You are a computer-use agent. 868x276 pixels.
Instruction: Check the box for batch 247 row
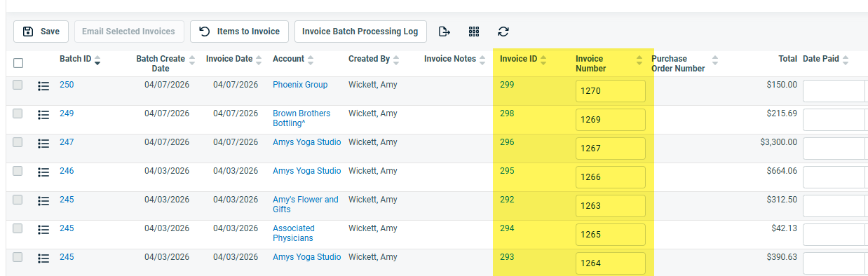pyautogui.click(x=18, y=142)
